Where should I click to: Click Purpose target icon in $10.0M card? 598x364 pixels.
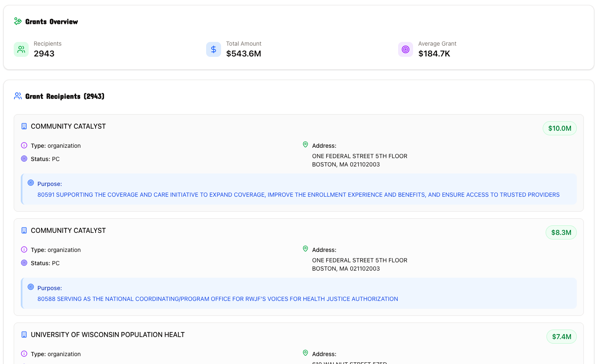click(31, 183)
